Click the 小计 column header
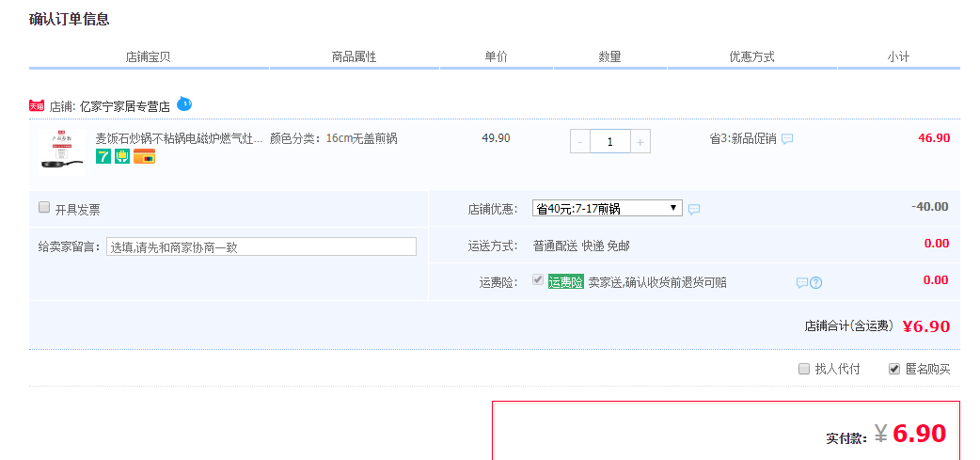Screen dimensions: 980x460 (898, 56)
